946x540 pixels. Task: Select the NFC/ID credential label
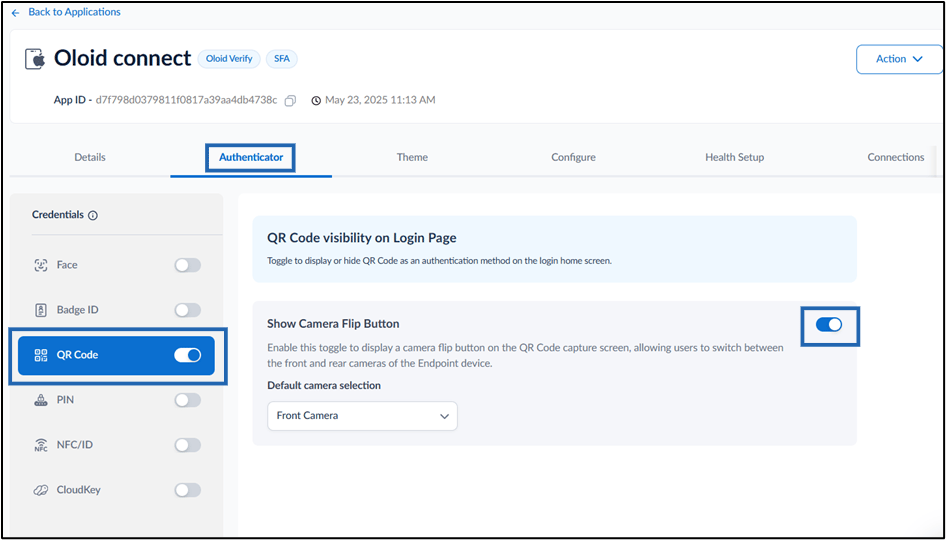(x=74, y=445)
